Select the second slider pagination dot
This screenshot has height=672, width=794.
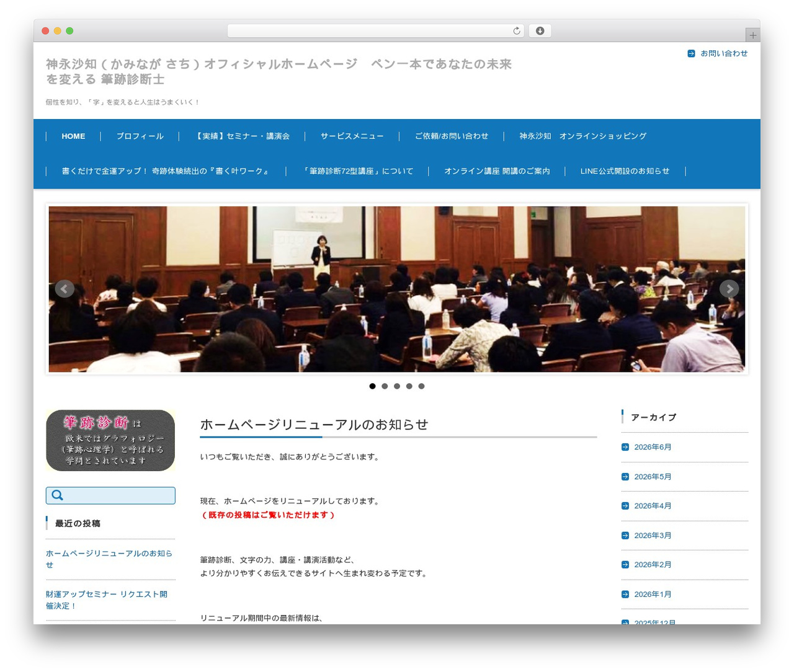click(x=385, y=386)
